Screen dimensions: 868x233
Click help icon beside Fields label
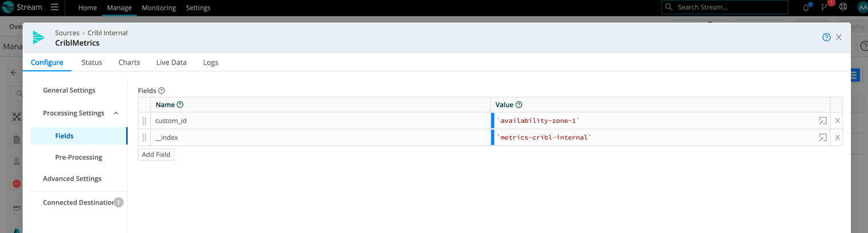tap(162, 91)
